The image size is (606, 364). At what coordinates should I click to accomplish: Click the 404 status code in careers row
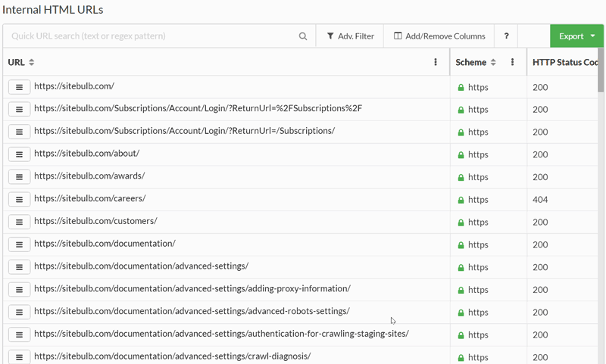540,200
